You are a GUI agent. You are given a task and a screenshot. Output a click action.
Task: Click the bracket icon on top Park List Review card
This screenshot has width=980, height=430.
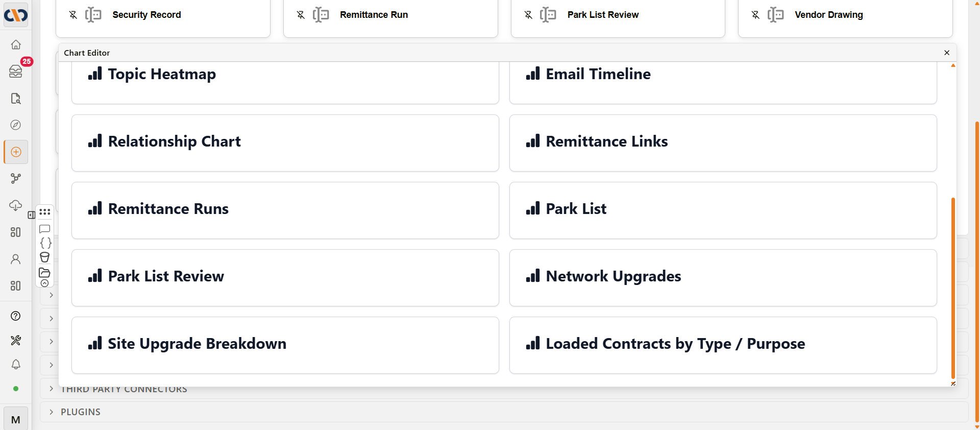pos(548,15)
